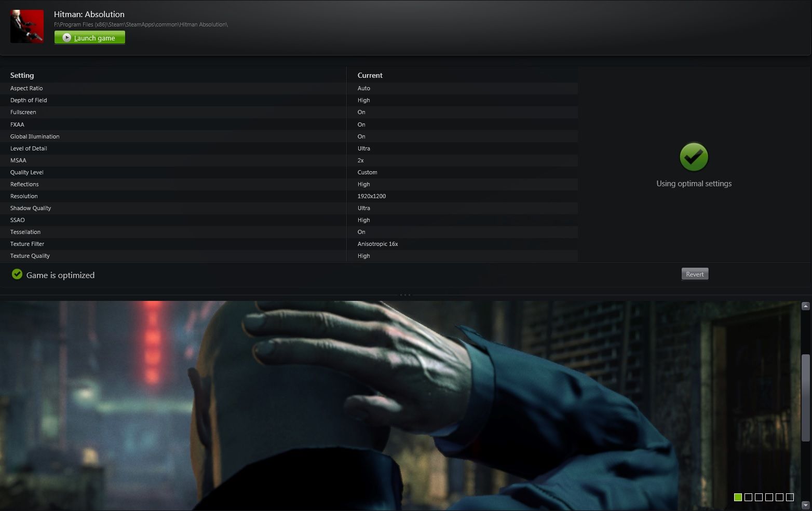Show the fourth screenshot via indicator square
Image resolution: width=812 pixels, height=511 pixels.
click(x=769, y=497)
